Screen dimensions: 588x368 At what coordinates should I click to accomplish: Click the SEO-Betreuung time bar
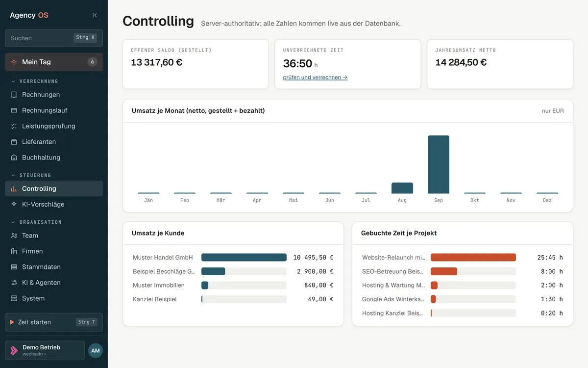click(444, 271)
